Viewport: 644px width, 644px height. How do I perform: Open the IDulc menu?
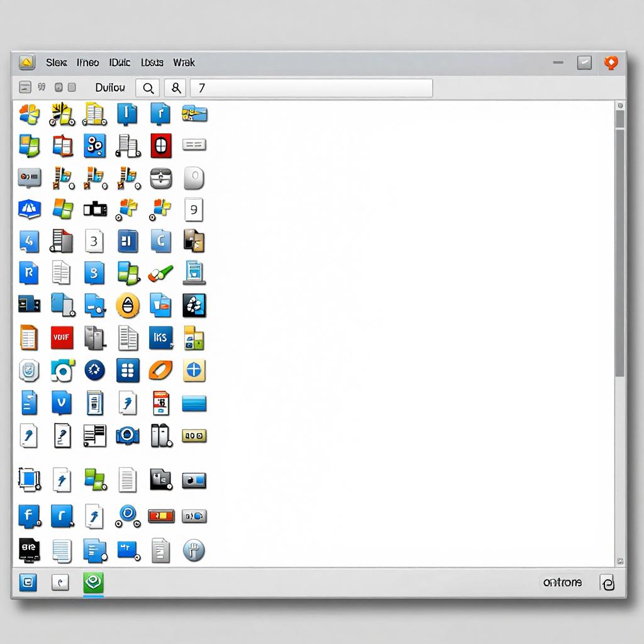pos(119,62)
